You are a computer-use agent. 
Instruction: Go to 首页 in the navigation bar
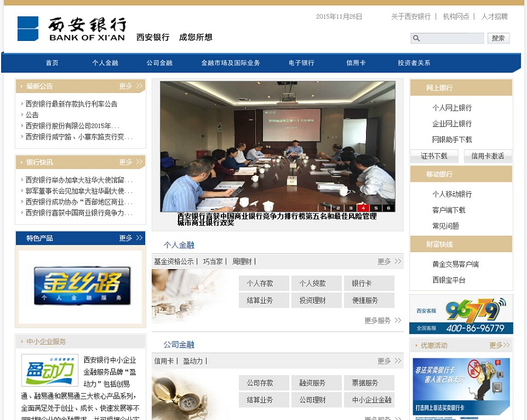click(x=52, y=63)
